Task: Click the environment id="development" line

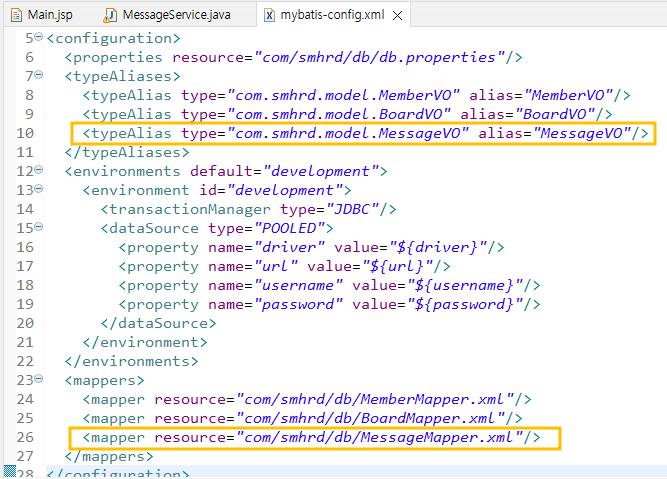Action: pos(217,190)
